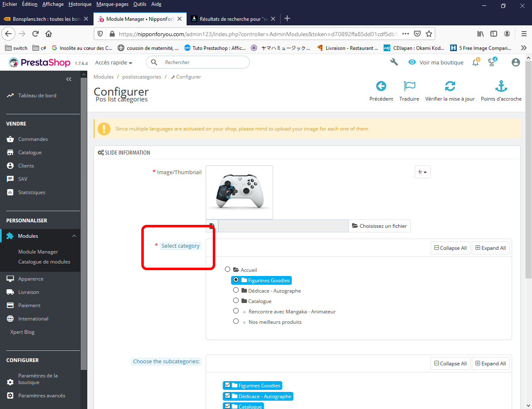Open the Traduire flag icon
This screenshot has height=409, width=532.
tap(409, 86)
